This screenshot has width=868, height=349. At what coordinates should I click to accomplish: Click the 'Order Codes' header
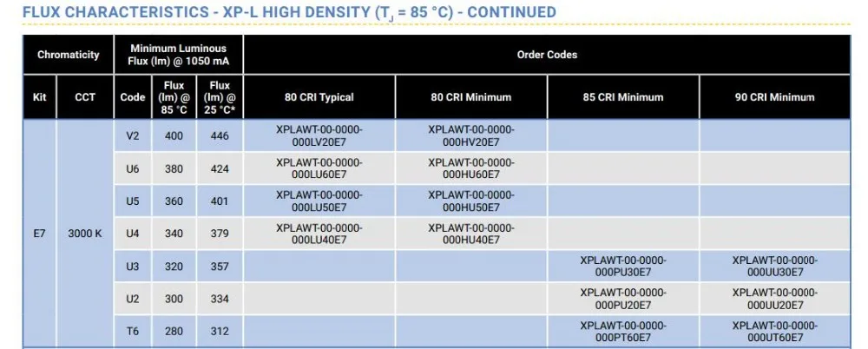(547, 55)
